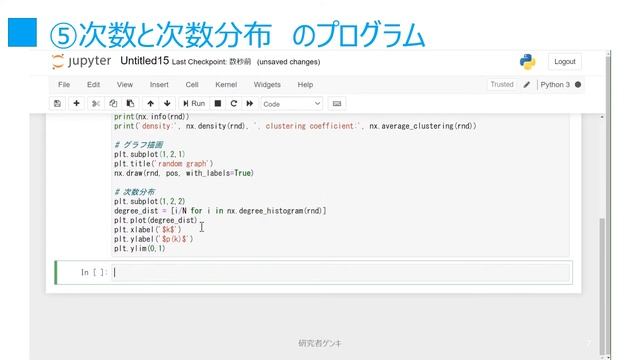Open the Widgets menu
This screenshot has height=360, width=640.
pos(267,84)
